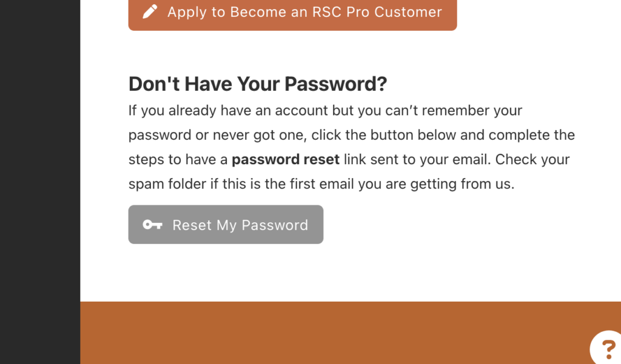Click the word "Password" on the gray button
The width and height of the screenshot is (621, 364).
click(x=275, y=225)
